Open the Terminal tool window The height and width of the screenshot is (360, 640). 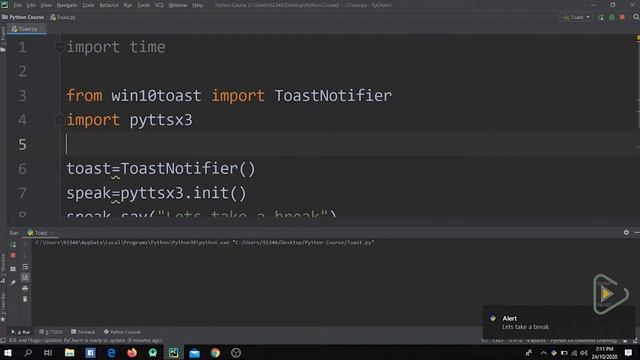click(83, 332)
